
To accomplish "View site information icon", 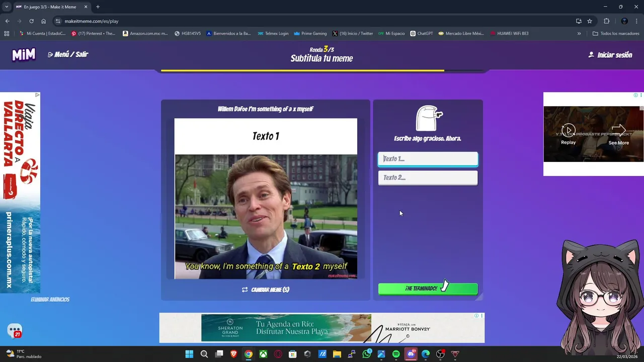I will point(58,21).
